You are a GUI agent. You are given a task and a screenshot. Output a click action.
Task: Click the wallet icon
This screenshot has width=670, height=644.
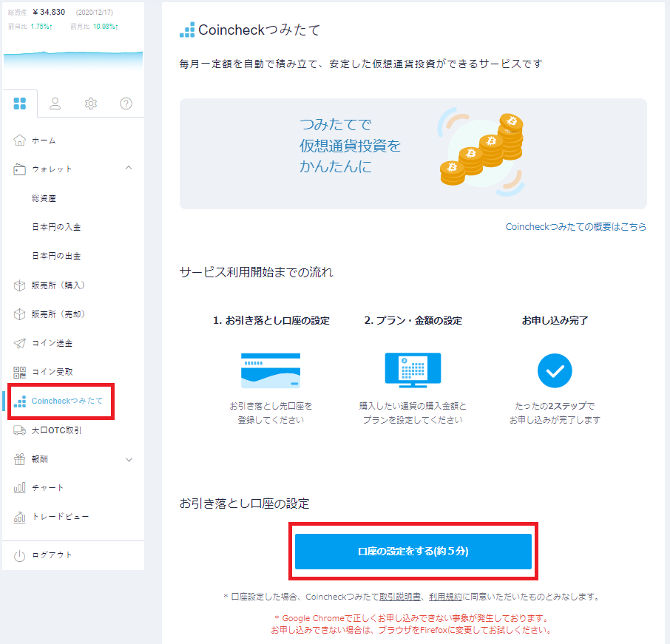19,169
